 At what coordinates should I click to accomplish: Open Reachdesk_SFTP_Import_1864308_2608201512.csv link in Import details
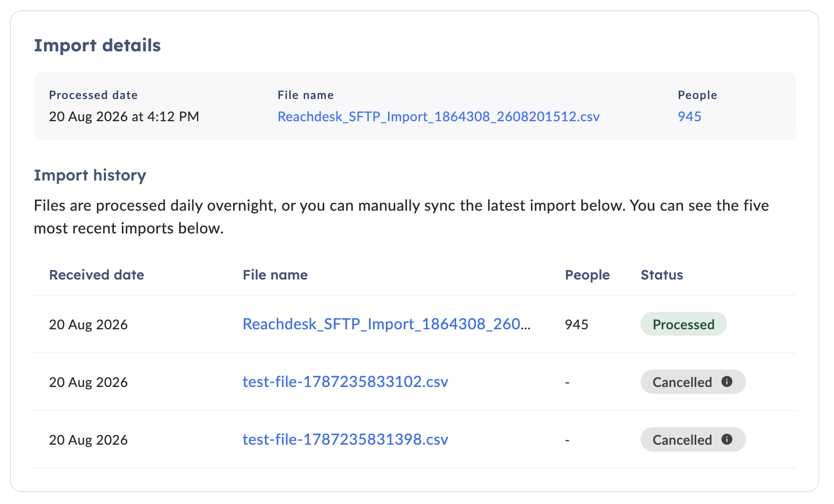[438, 116]
